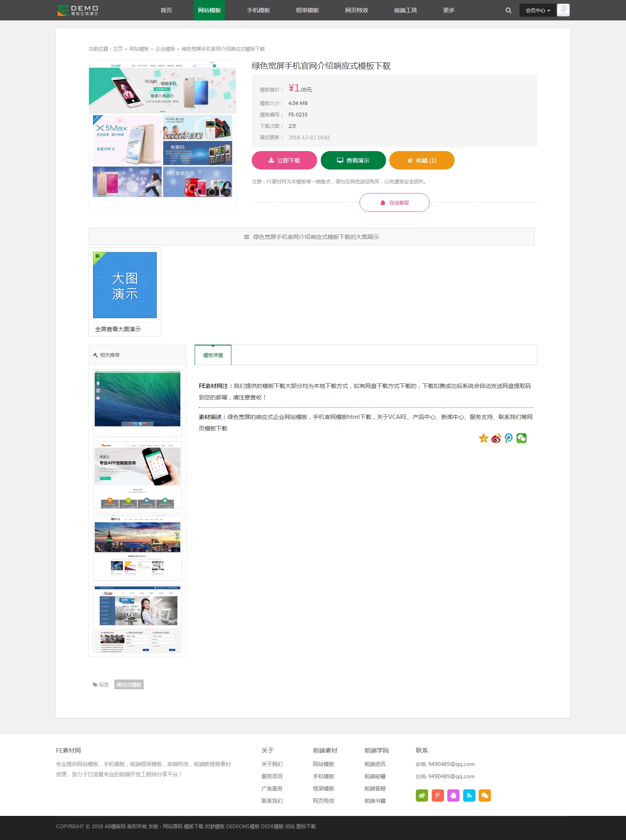This screenshot has width=626, height=840.
Task: Share via the green WeChat icon
Action: [x=521, y=438]
